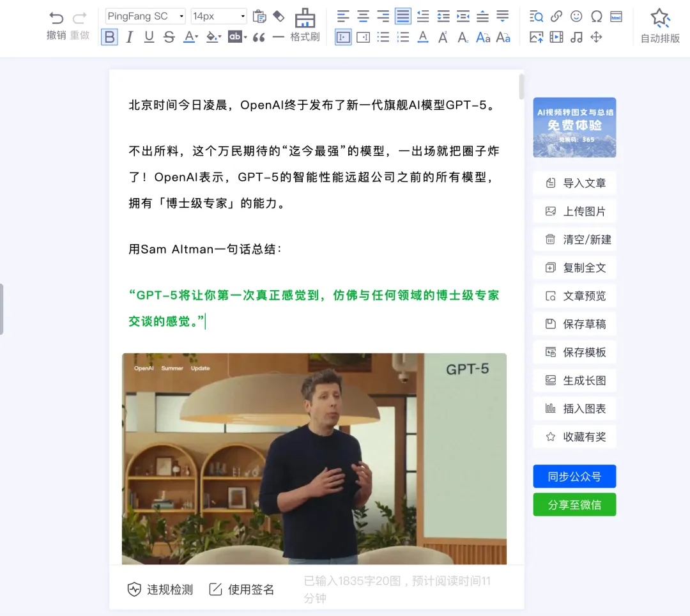
Task: Click Upload Image (上传图片) in sidebar
Action: (x=575, y=212)
